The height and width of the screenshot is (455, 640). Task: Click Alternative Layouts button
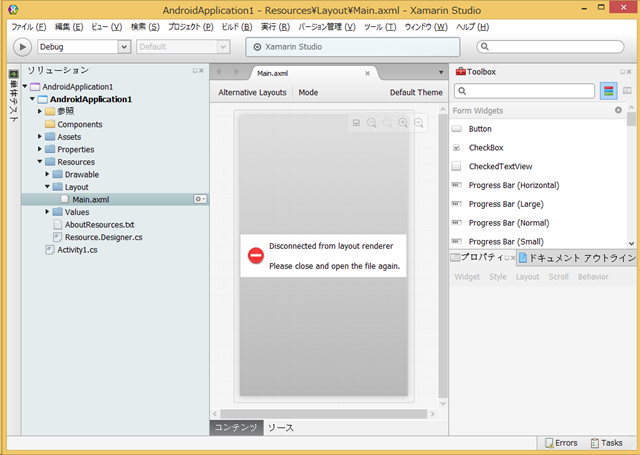(252, 92)
